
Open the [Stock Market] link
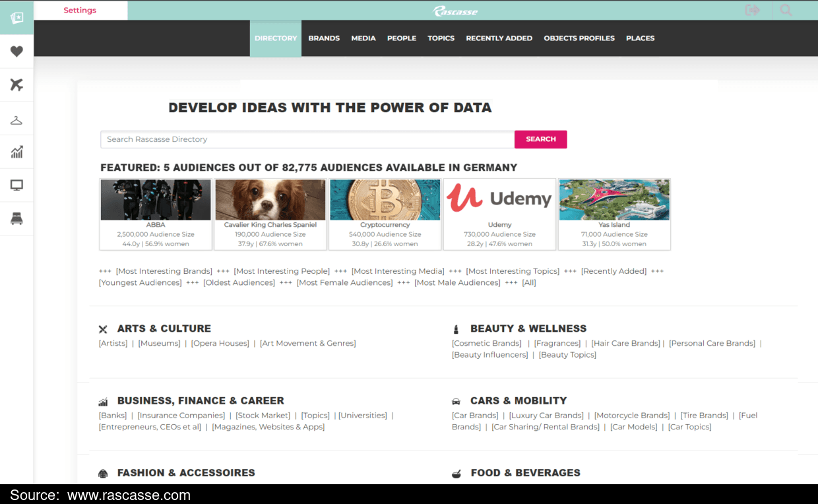(x=263, y=415)
